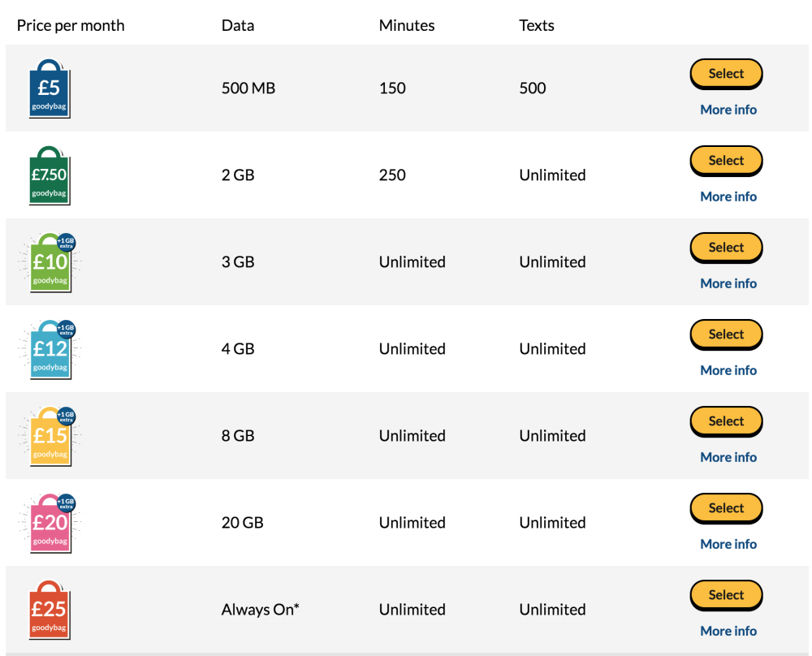Click the Always On* data text
The width and height of the screenshot is (812, 656).
(x=261, y=610)
